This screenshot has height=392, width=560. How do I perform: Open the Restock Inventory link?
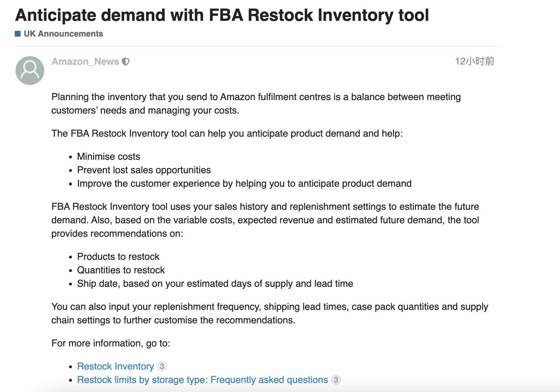[x=116, y=366]
